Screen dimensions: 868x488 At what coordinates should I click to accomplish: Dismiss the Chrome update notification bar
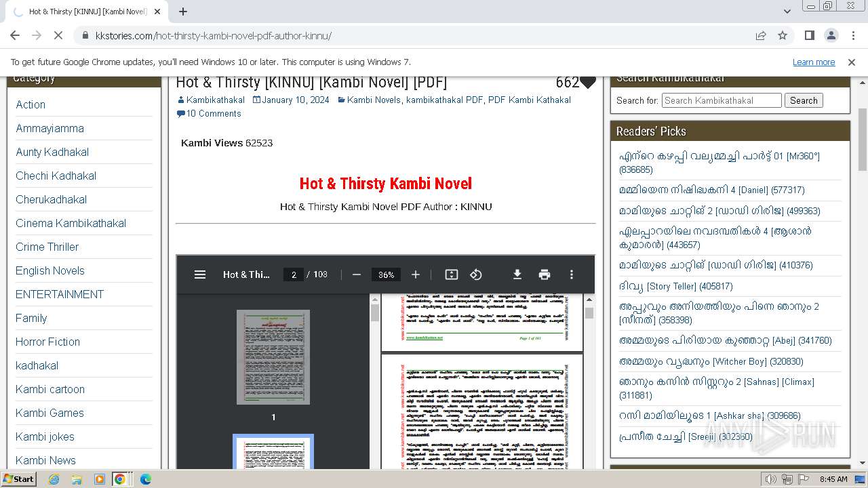point(852,62)
